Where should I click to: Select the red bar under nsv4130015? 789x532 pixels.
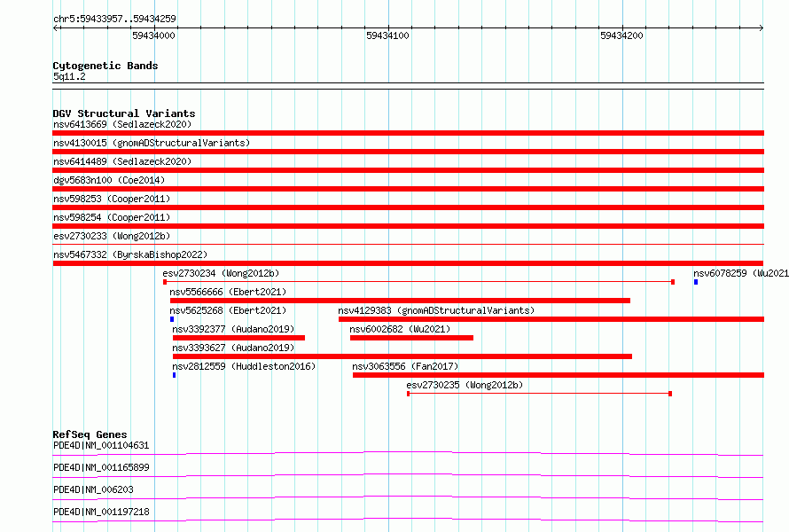[408, 152]
